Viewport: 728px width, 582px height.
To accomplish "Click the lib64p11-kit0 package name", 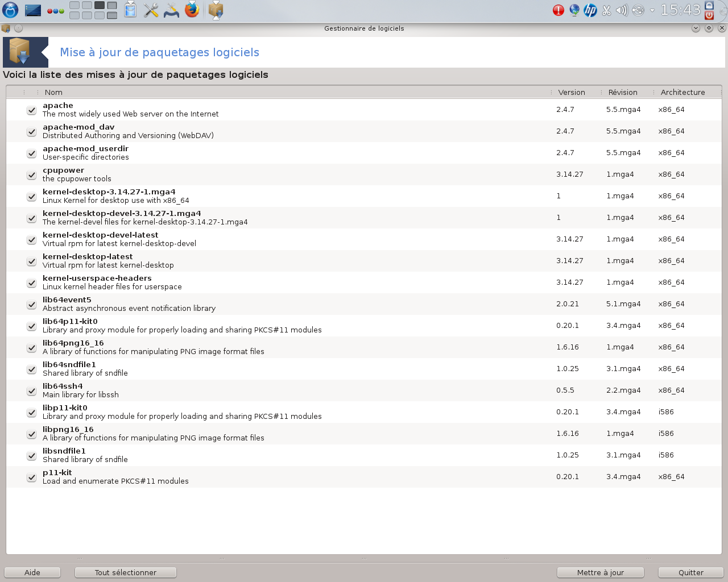I will pos(70,321).
